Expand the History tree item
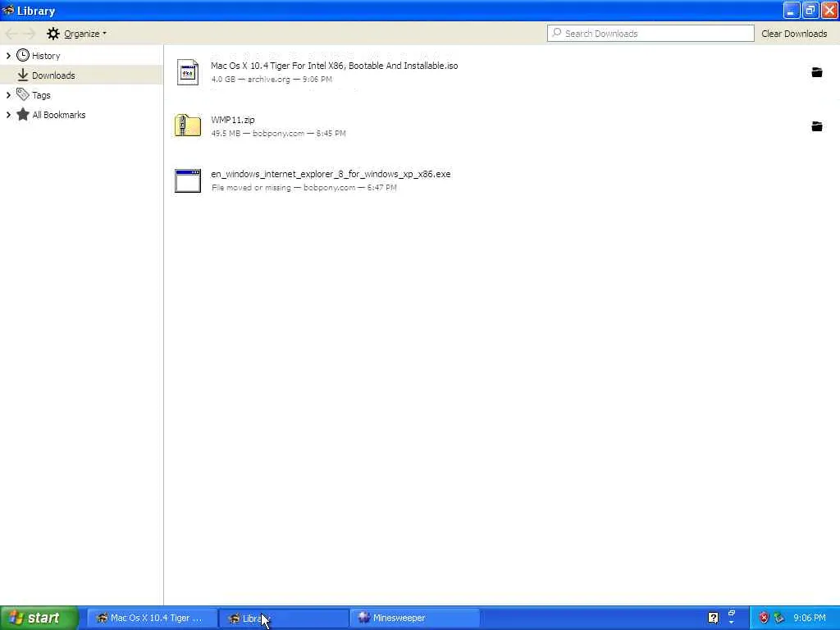The width and height of the screenshot is (840, 630). point(8,56)
